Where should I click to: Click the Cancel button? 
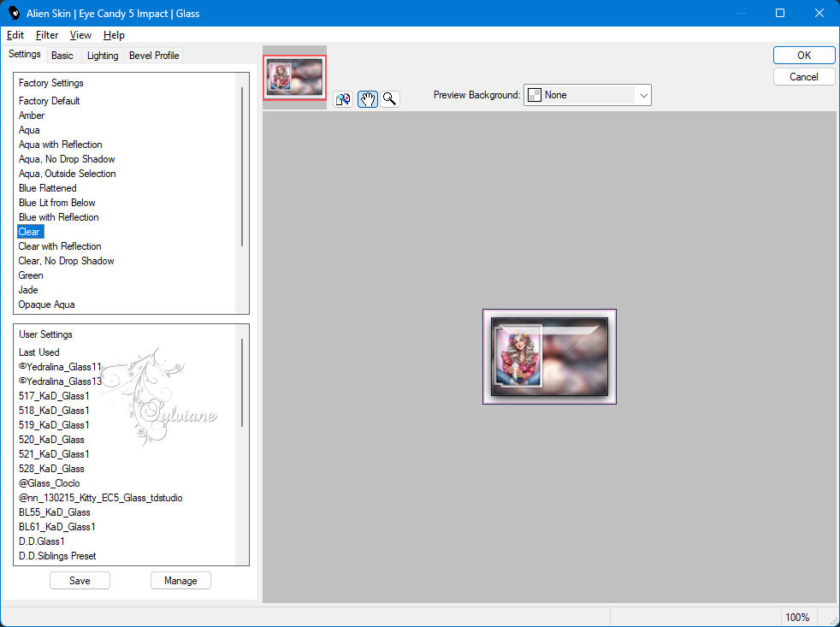pyautogui.click(x=803, y=77)
